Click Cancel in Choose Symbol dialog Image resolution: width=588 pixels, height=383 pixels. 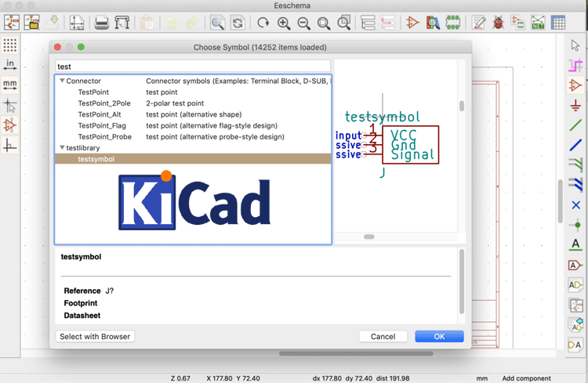(383, 337)
